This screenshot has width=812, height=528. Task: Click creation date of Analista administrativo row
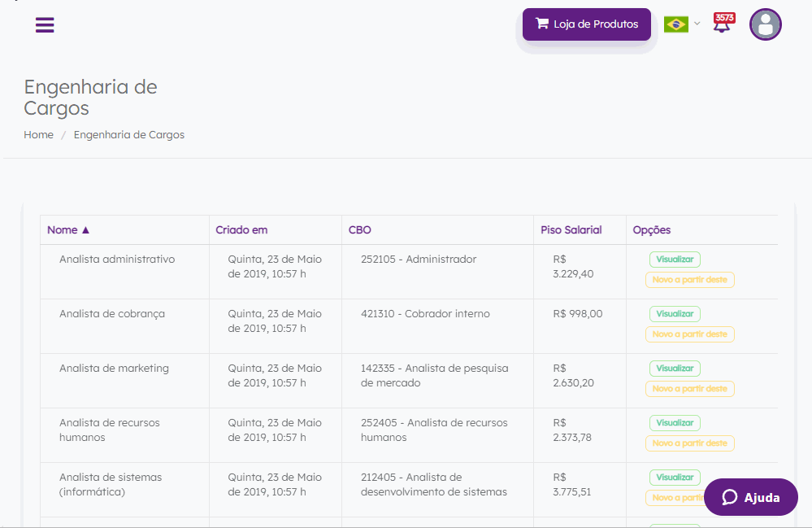pos(275,266)
